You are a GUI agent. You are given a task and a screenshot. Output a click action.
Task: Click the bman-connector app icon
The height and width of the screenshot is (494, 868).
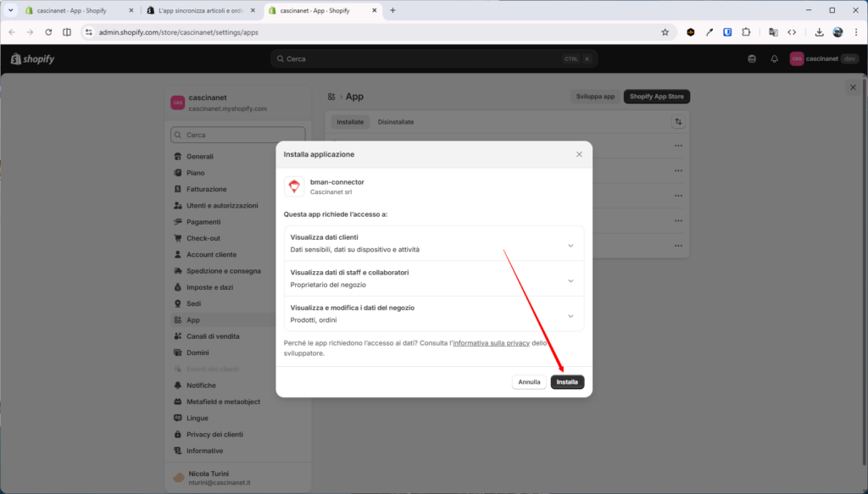[294, 186]
